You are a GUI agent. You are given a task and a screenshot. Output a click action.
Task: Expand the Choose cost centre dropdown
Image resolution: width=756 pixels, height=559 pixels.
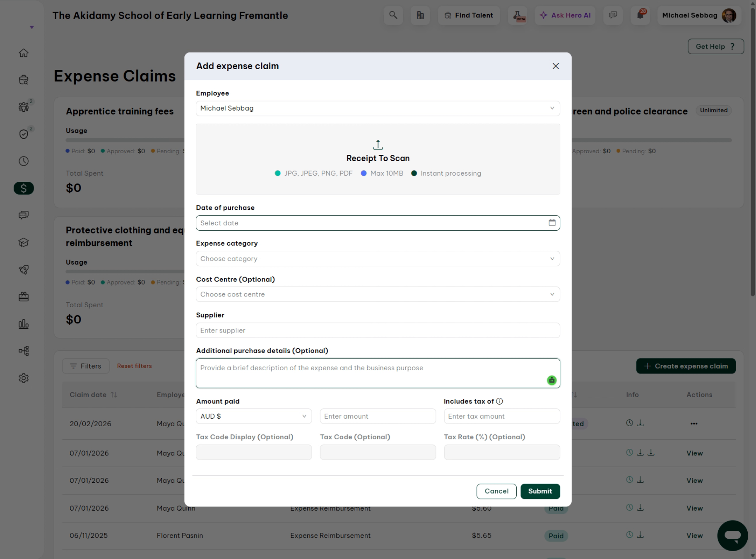point(378,294)
